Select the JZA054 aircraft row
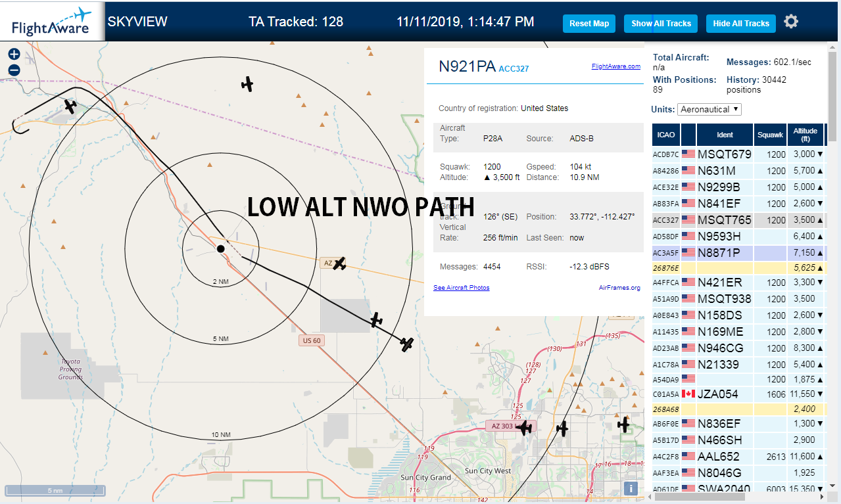 738,394
